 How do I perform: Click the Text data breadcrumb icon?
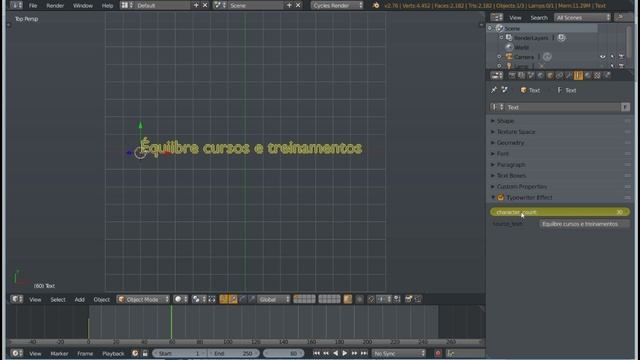coord(560,90)
